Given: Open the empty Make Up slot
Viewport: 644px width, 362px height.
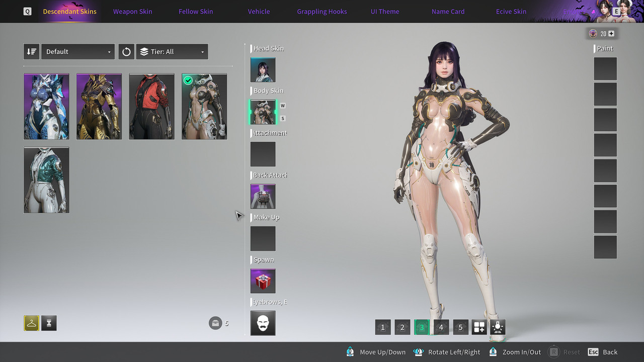Looking at the screenshot, I should tap(263, 239).
